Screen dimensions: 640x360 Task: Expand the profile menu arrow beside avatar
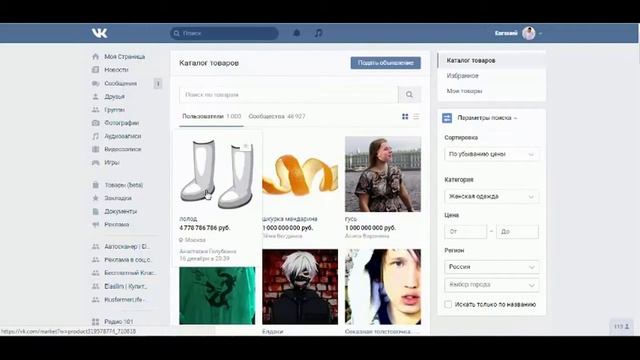click(540, 33)
